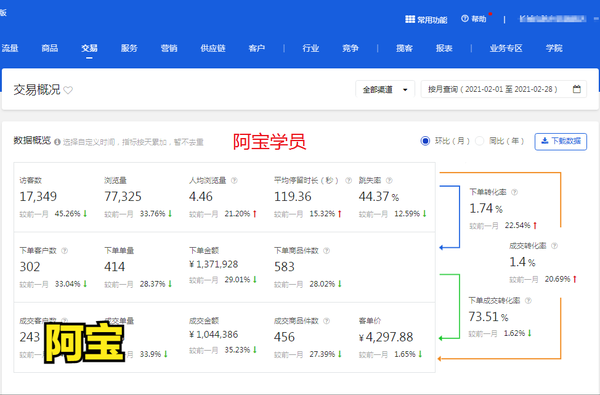
Task: Click help icon next to 成交转化率
Action: (554, 246)
